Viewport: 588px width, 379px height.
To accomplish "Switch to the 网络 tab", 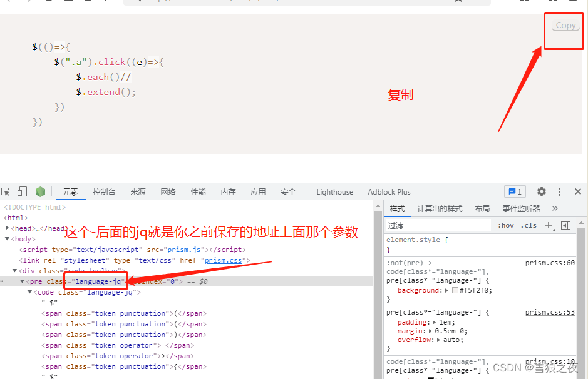I will click(x=168, y=192).
